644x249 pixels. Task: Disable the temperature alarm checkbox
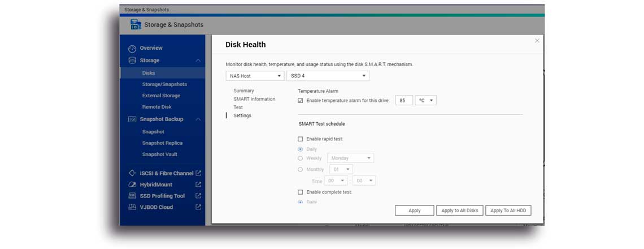[301, 101]
